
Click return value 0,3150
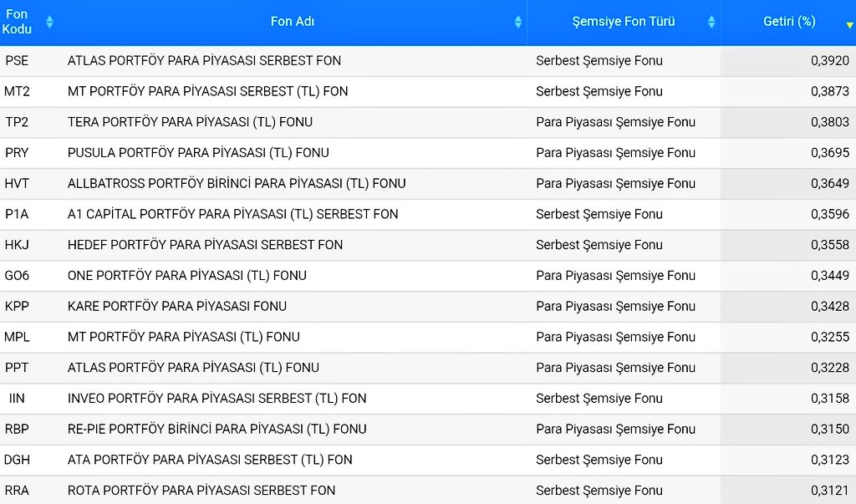pos(830,429)
